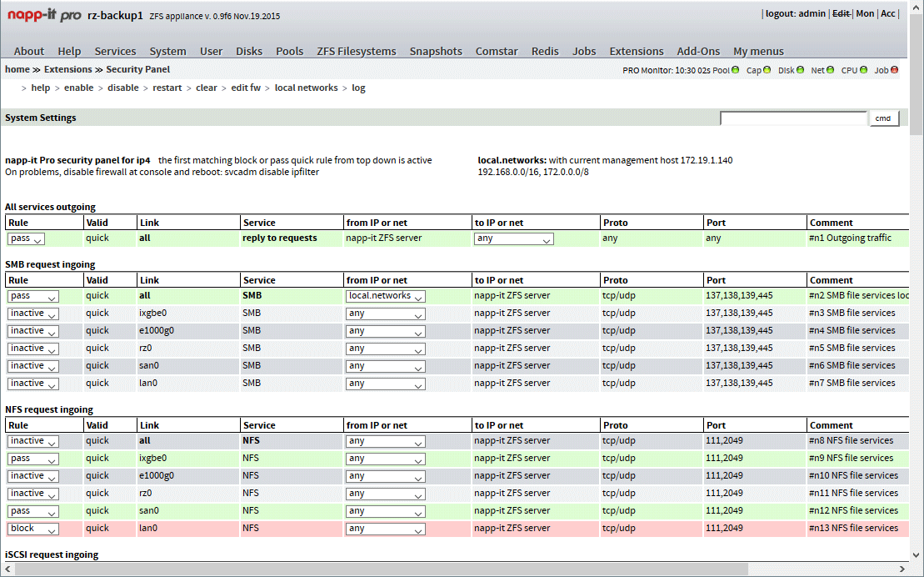The height and width of the screenshot is (577, 924).
Task: Open Rule dropdown for #n1 Outgoing traffic
Action: click(26, 238)
